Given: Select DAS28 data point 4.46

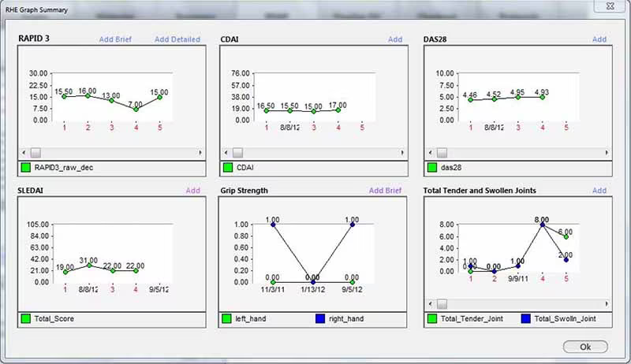Looking at the screenshot, I should pos(470,99).
